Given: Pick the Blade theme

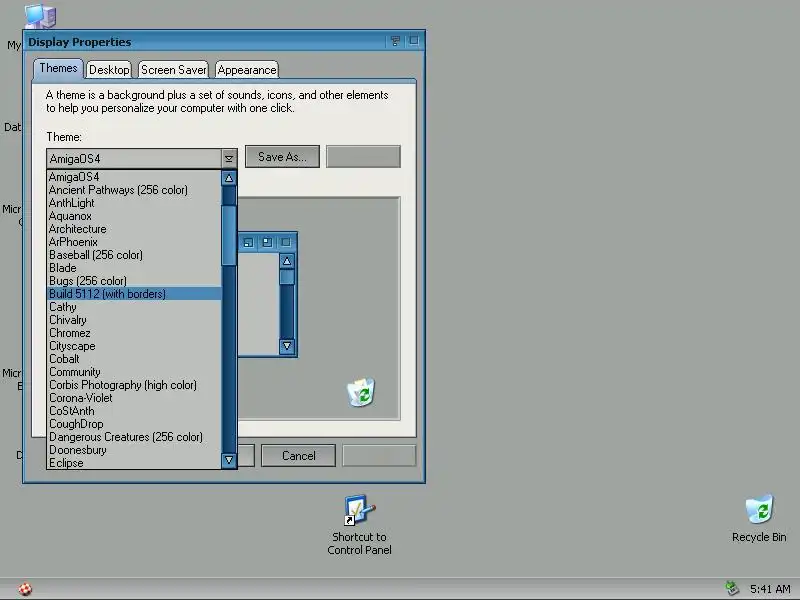Looking at the screenshot, I should [134, 268].
